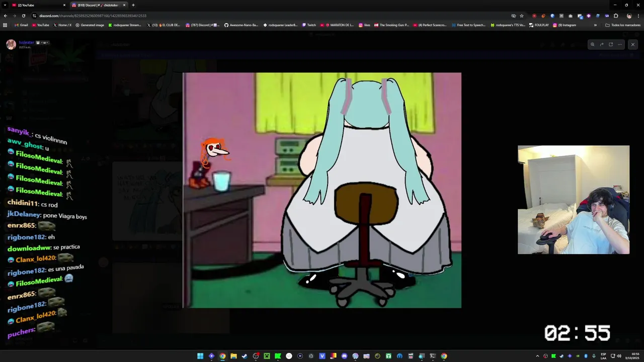This screenshot has height=362, width=644.
Task: Open Todos los marcadores folder
Action: [x=623, y=25]
